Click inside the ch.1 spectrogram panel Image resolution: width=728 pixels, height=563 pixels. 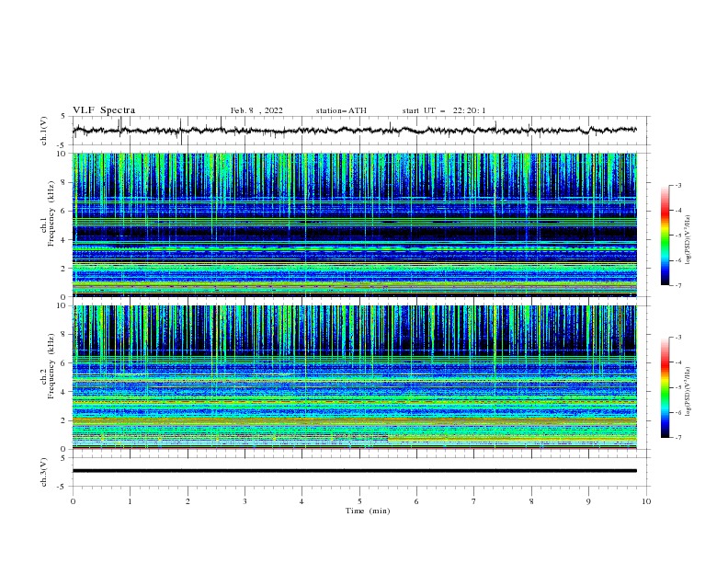(354, 224)
